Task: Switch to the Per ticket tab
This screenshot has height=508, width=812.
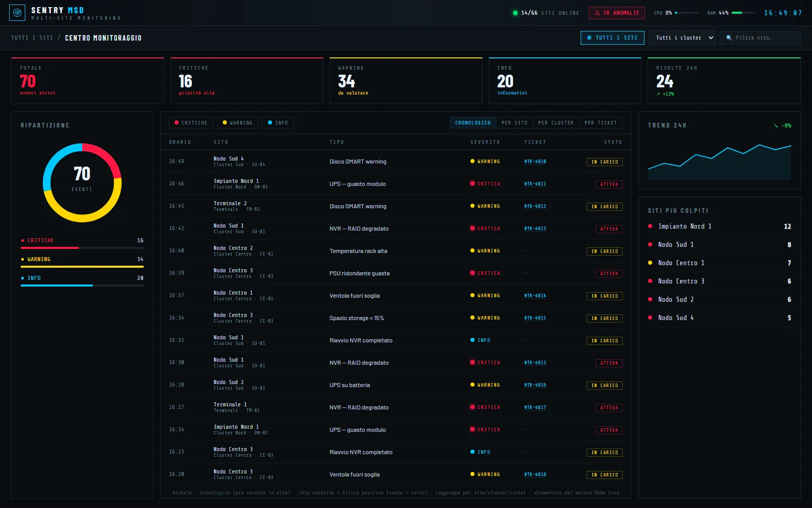Action: coord(600,122)
